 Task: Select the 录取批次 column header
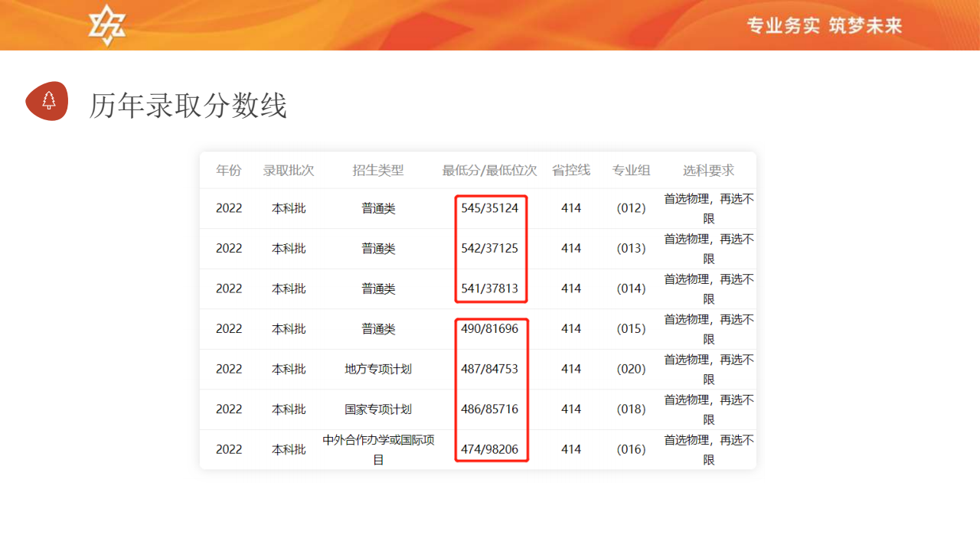pos(289,170)
